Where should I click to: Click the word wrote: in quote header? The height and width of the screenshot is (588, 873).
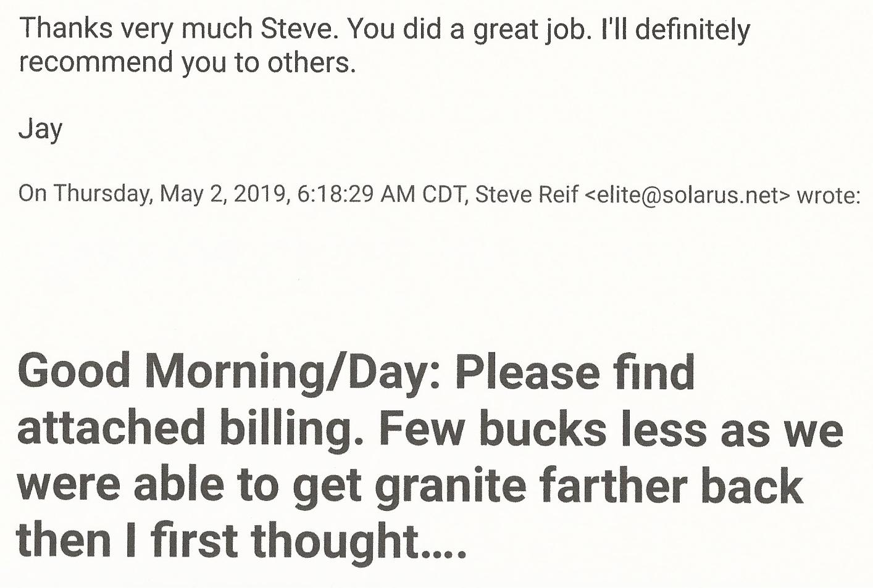coord(829,196)
